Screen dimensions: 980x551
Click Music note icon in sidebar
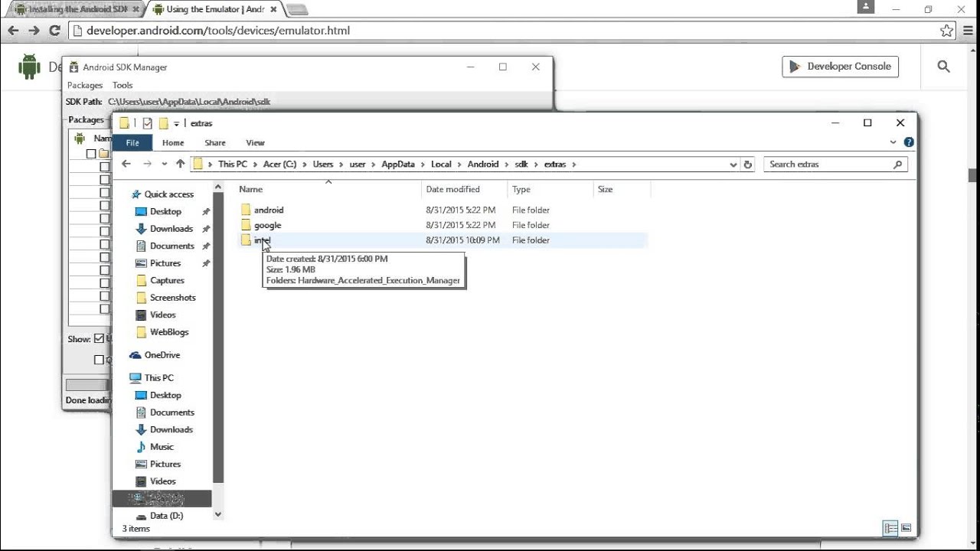coord(141,447)
